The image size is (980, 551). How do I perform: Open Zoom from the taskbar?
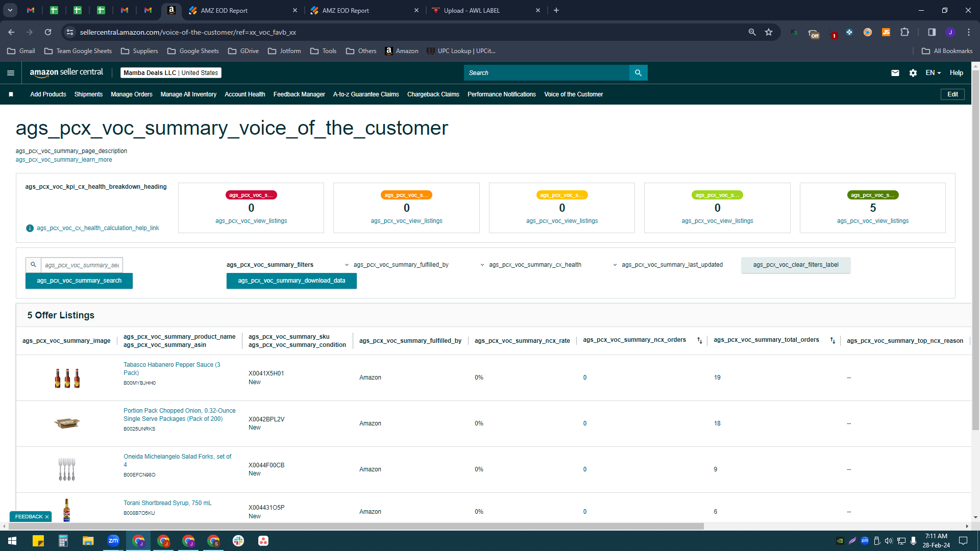click(x=113, y=541)
